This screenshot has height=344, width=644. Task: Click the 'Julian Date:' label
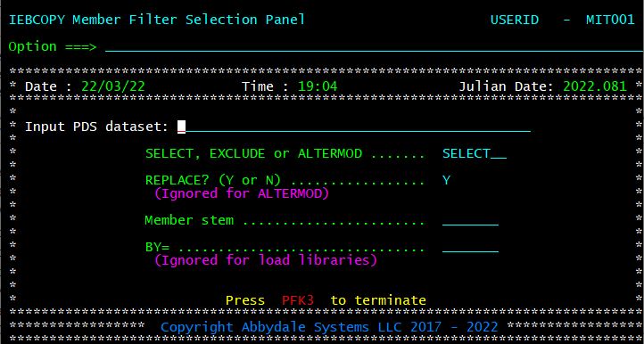coord(507,86)
